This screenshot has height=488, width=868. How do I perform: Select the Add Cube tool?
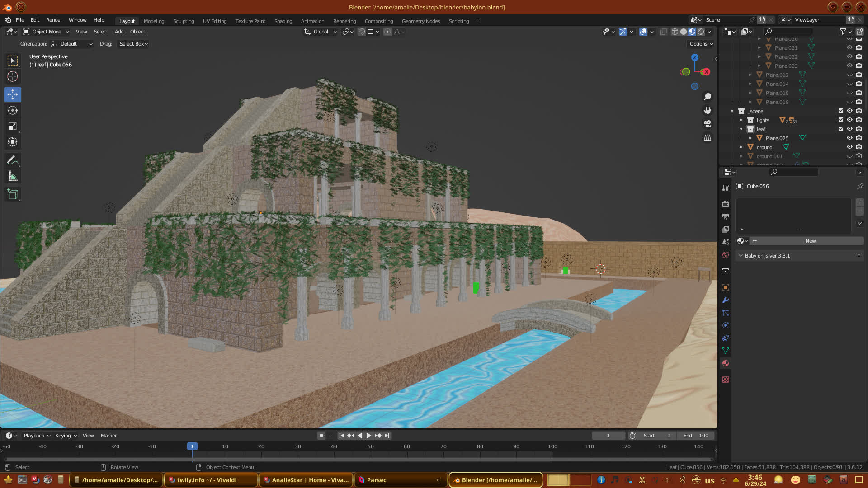13,194
